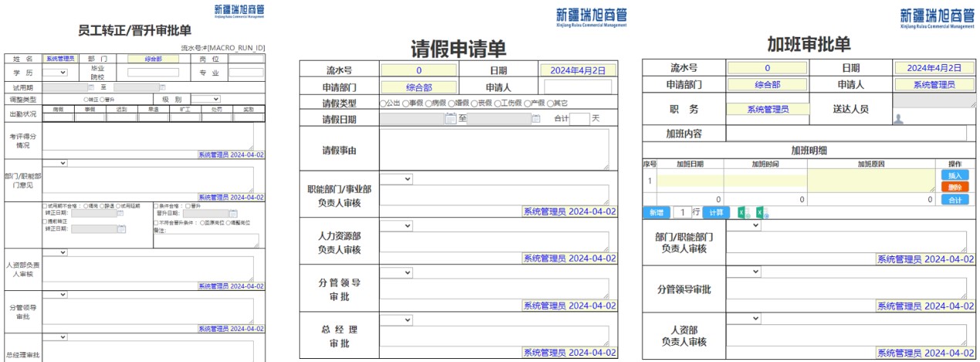Select leave type 事假
The height and width of the screenshot is (362, 980).
pyautogui.click(x=406, y=103)
